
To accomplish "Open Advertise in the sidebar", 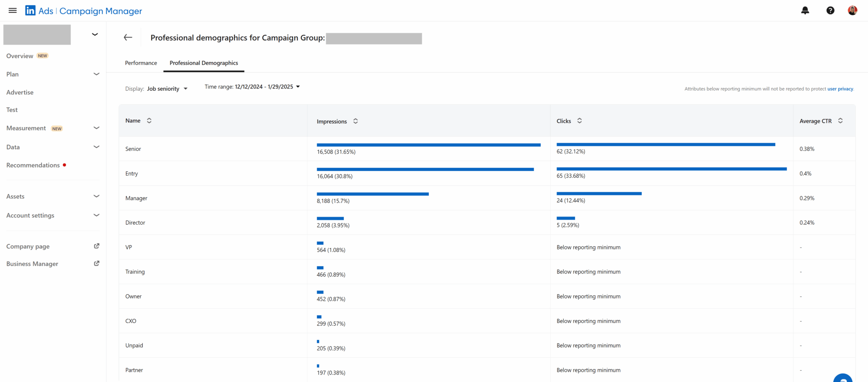I will coord(20,92).
